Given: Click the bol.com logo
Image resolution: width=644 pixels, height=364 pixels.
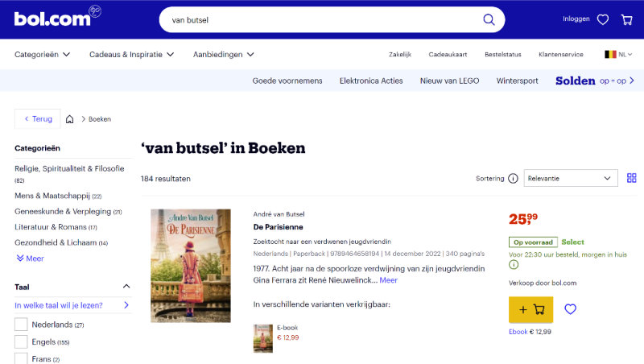Looking at the screenshot, I should coord(57,17).
